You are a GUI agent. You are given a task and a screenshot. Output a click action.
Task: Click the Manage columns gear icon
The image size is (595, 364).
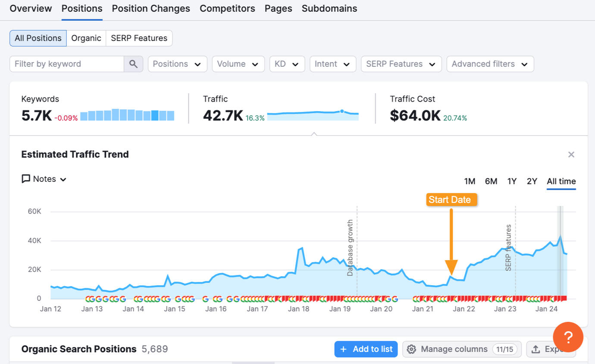[x=411, y=349]
